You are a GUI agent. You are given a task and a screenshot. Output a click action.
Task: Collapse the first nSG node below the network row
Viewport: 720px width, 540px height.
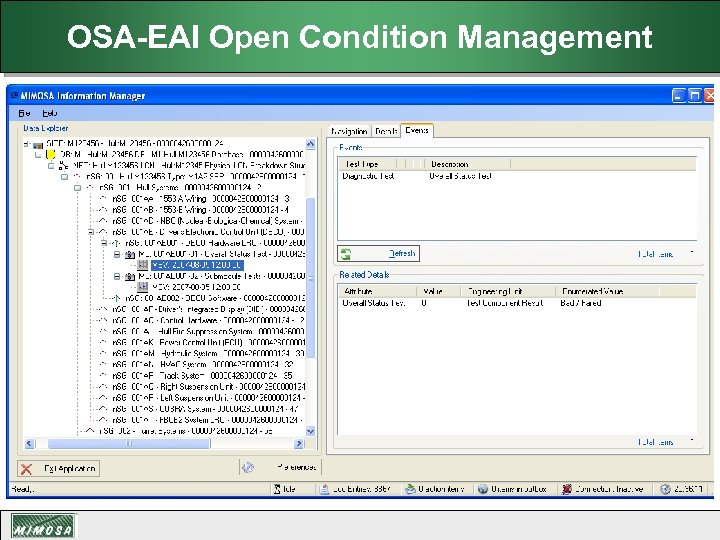[x=65, y=177]
